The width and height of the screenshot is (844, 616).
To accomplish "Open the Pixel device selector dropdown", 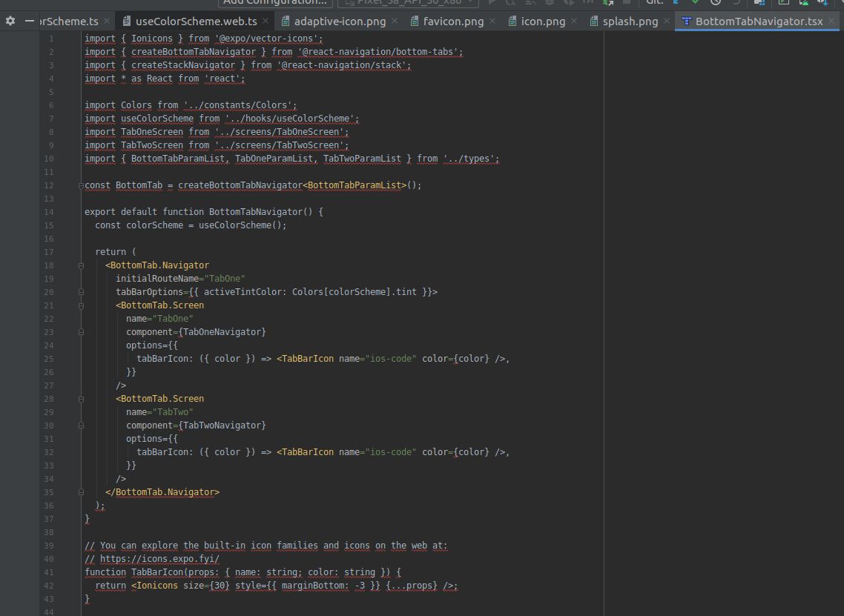I will tap(408, 3).
